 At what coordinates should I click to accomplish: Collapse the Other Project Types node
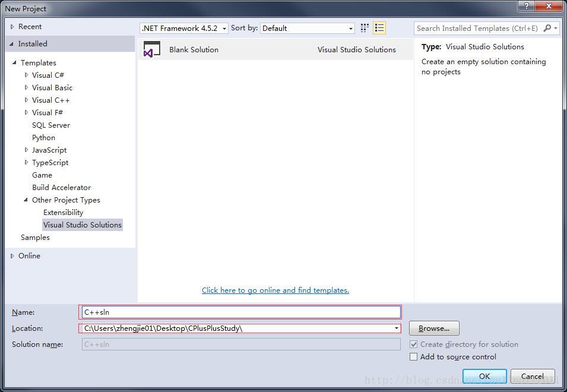click(x=26, y=200)
